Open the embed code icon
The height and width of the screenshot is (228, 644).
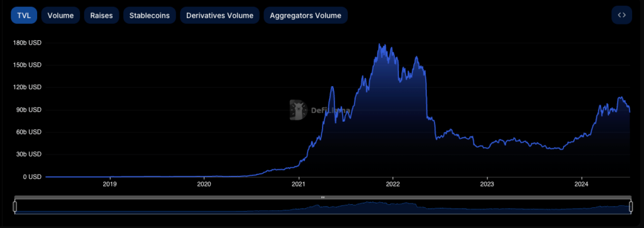click(x=621, y=15)
